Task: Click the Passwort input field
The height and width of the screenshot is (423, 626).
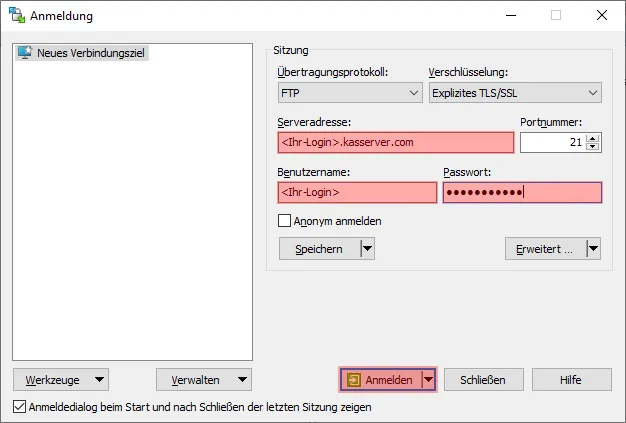Action: coord(522,192)
